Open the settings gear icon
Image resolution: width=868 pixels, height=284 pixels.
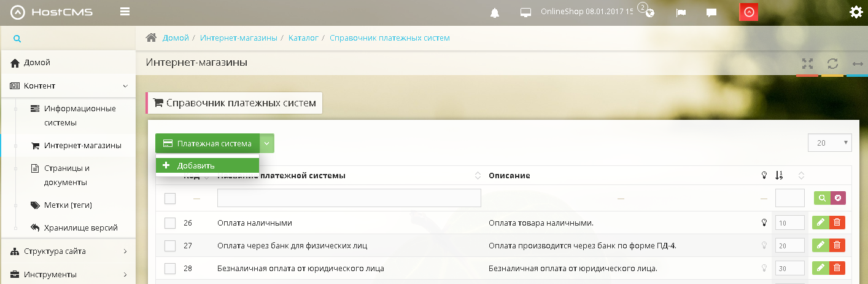856,12
